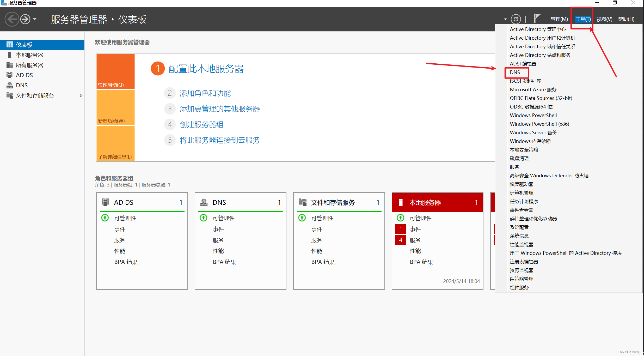The height and width of the screenshot is (356, 644).
Task: Select AD DS in left sidebar
Action: pyautogui.click(x=24, y=75)
